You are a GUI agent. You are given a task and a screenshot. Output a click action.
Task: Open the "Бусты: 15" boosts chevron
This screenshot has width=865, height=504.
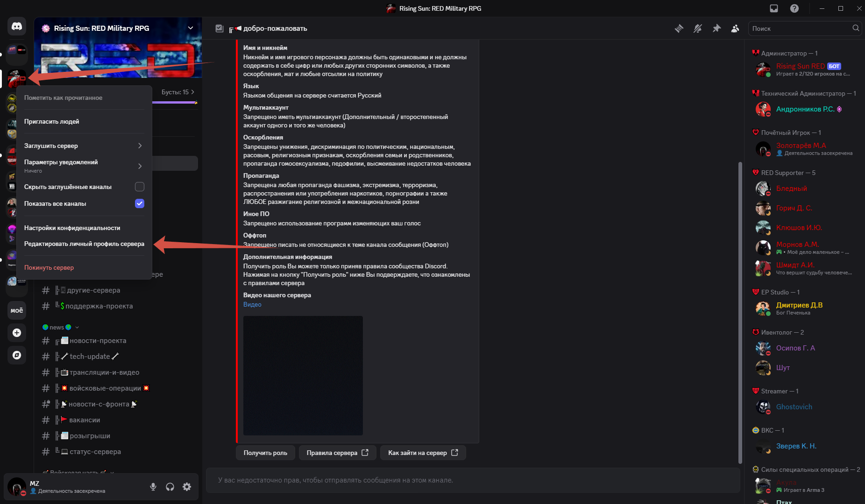(x=192, y=92)
